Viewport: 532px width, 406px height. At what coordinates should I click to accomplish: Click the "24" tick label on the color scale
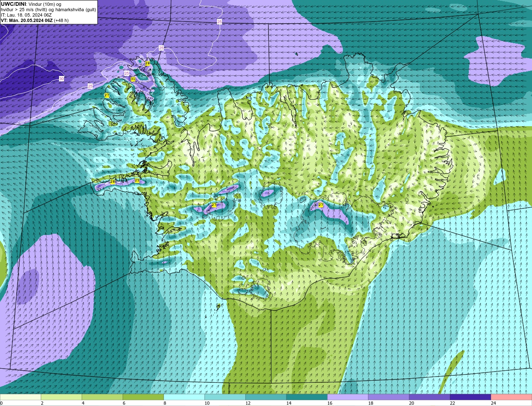tap(493, 403)
